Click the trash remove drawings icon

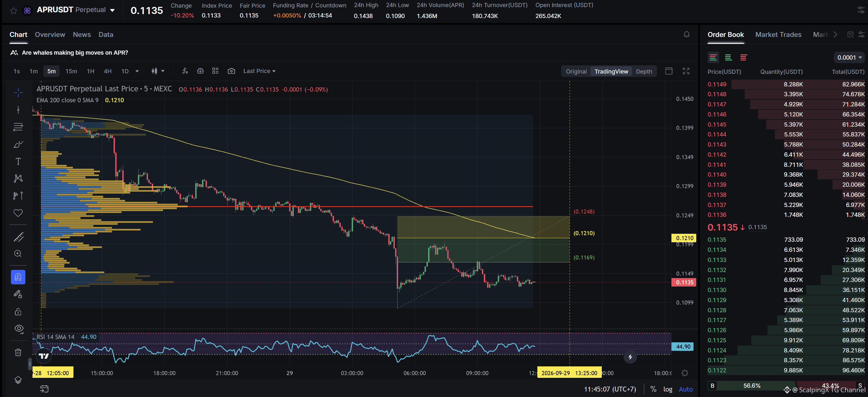pos(18,352)
